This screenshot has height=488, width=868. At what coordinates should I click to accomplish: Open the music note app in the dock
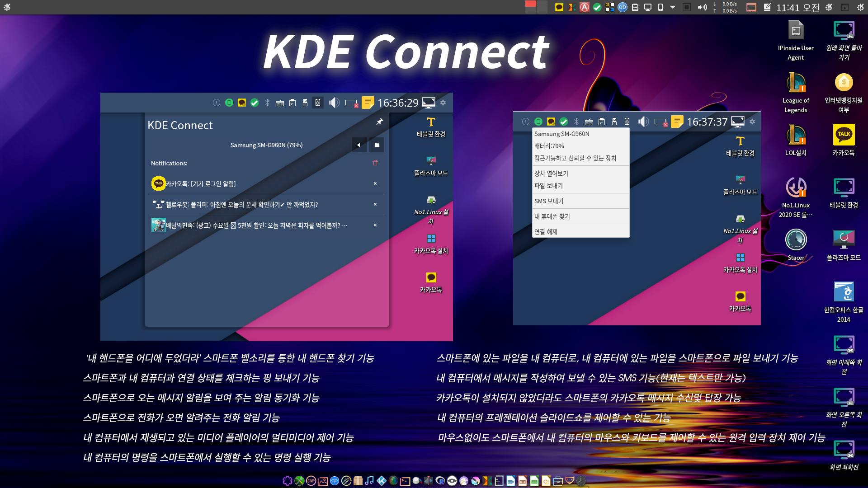coord(369,481)
